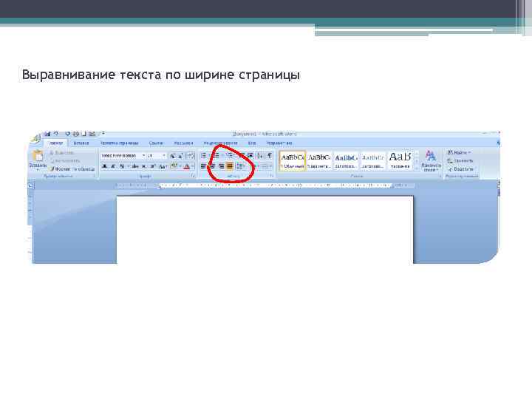532x399 pixels.
Task: Align text to the left
Action: [204, 166]
